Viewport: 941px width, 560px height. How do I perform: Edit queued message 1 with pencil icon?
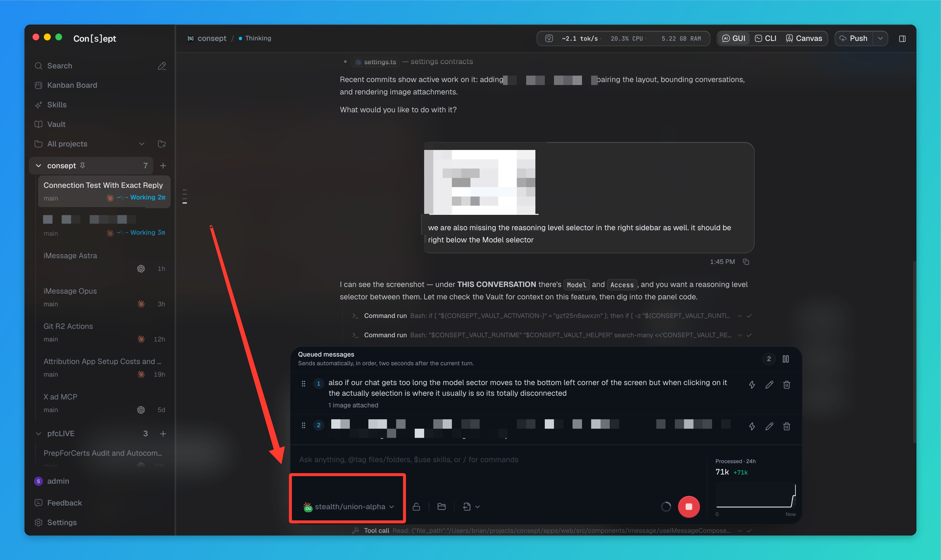pyautogui.click(x=769, y=385)
